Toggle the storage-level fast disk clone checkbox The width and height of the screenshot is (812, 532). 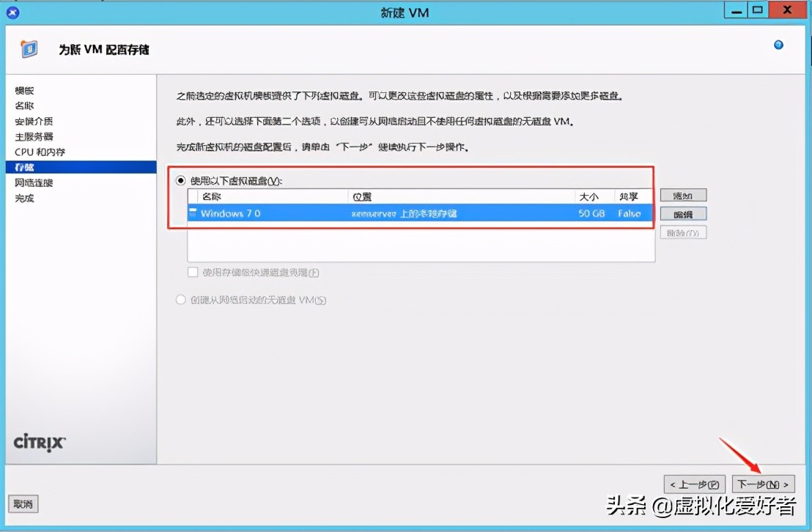tap(193, 272)
